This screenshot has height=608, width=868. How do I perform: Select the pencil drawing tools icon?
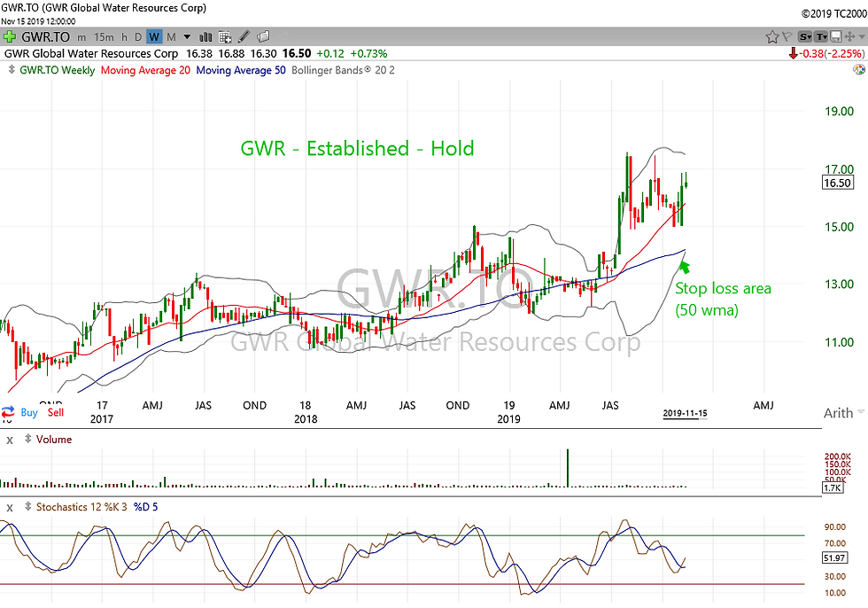244,37
